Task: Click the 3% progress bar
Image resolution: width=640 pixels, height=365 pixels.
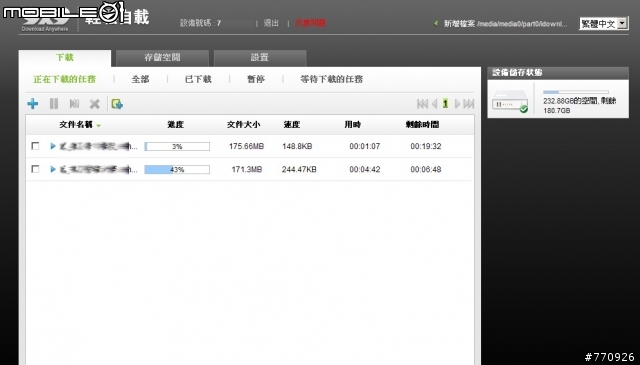Action: coord(177,146)
